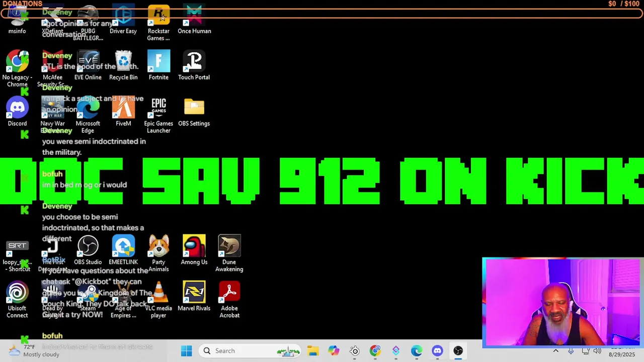The width and height of the screenshot is (644, 362).
Task: Launch Microsoft Edge desktop shortcut
Action: point(88,115)
